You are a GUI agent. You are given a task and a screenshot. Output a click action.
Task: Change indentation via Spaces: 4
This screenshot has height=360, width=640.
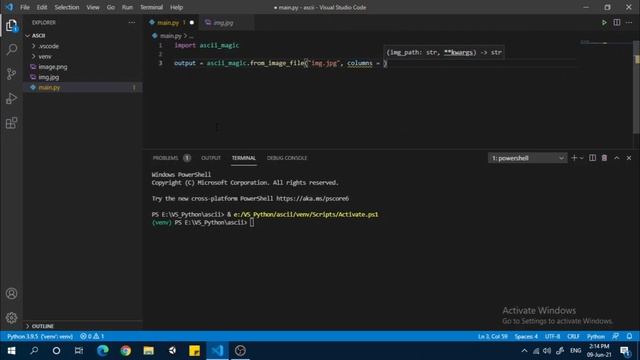pyautogui.click(x=526, y=336)
